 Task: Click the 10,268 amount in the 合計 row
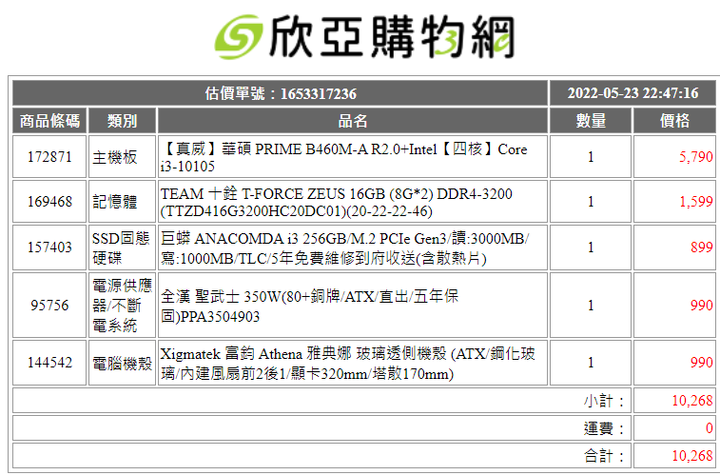pyautogui.click(x=692, y=456)
